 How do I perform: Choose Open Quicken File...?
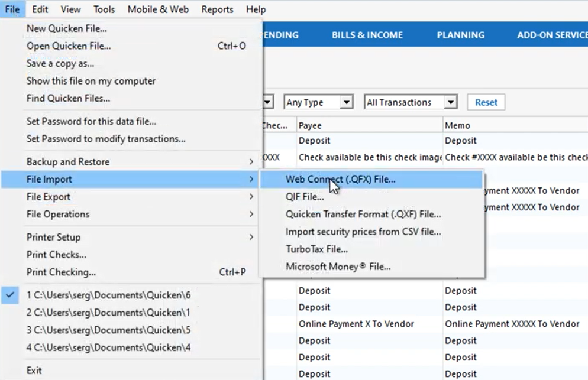[130, 46]
